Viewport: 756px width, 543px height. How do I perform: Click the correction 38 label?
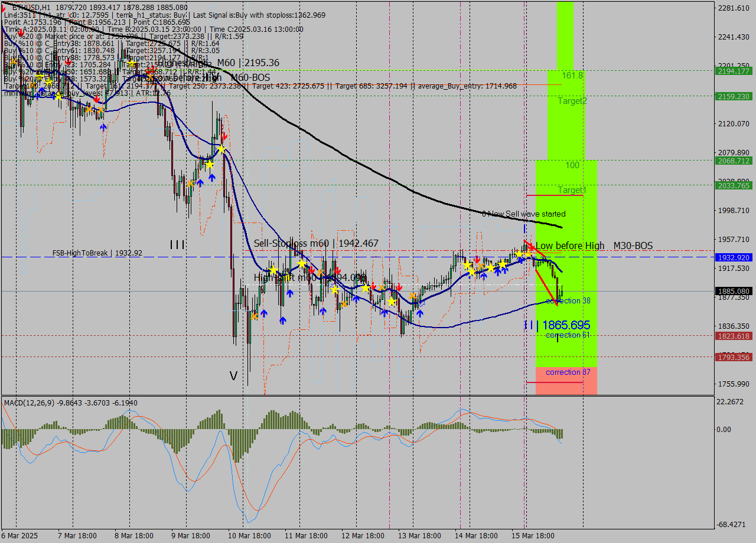point(568,301)
